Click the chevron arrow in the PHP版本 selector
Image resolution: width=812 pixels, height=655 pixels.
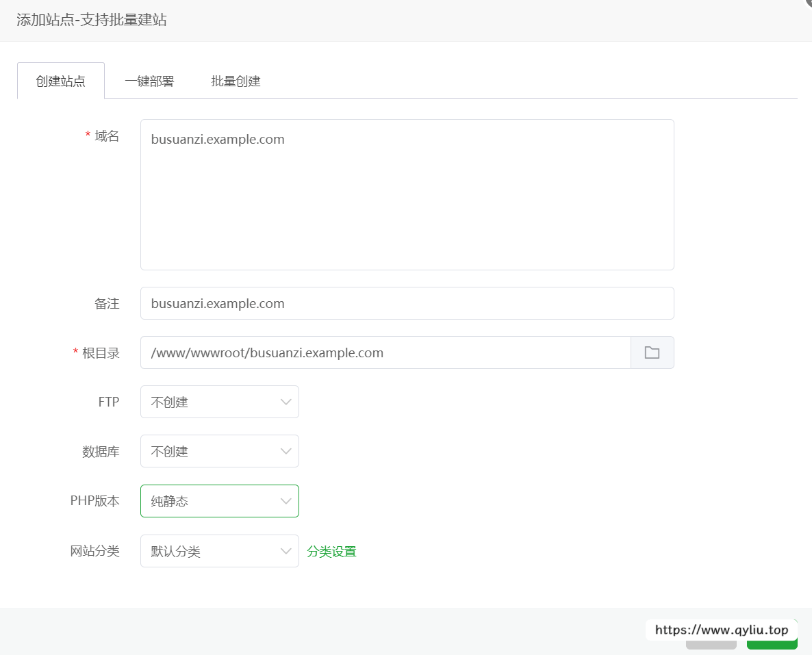286,501
